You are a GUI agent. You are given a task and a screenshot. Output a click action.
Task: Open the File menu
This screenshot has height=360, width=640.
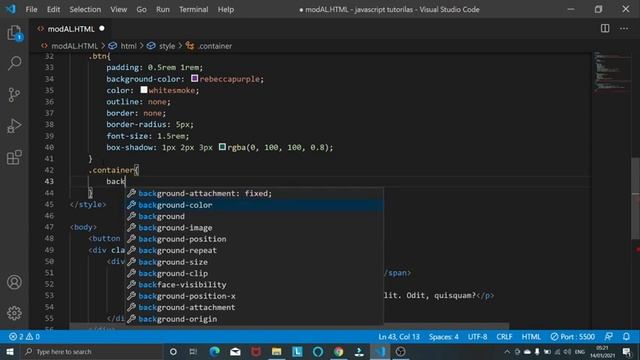click(31, 9)
